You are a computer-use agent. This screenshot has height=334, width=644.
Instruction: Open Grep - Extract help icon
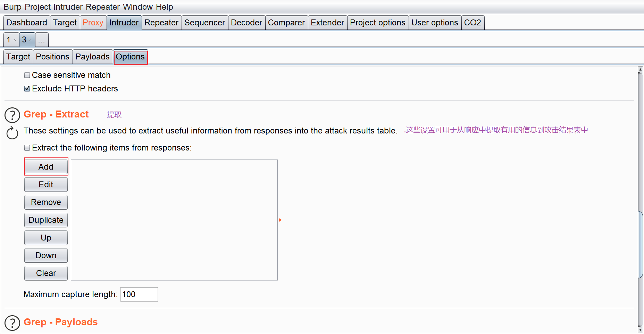[12, 115]
